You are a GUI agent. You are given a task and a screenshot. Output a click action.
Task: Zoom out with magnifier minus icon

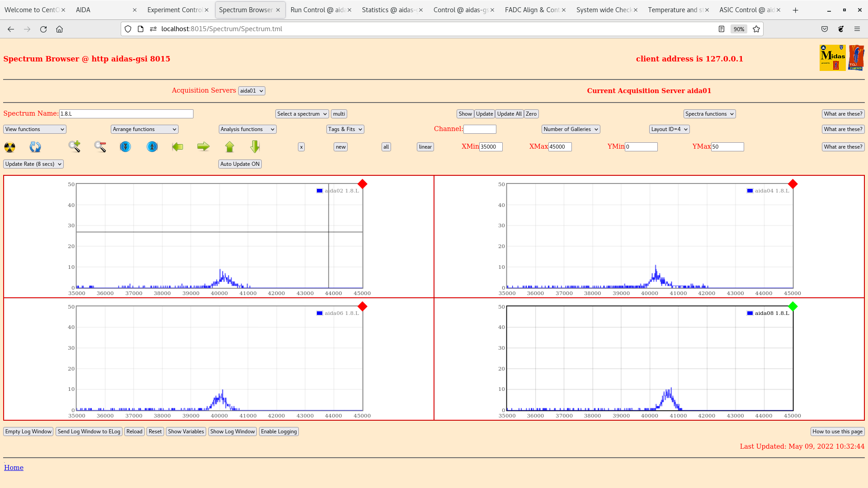coord(100,146)
